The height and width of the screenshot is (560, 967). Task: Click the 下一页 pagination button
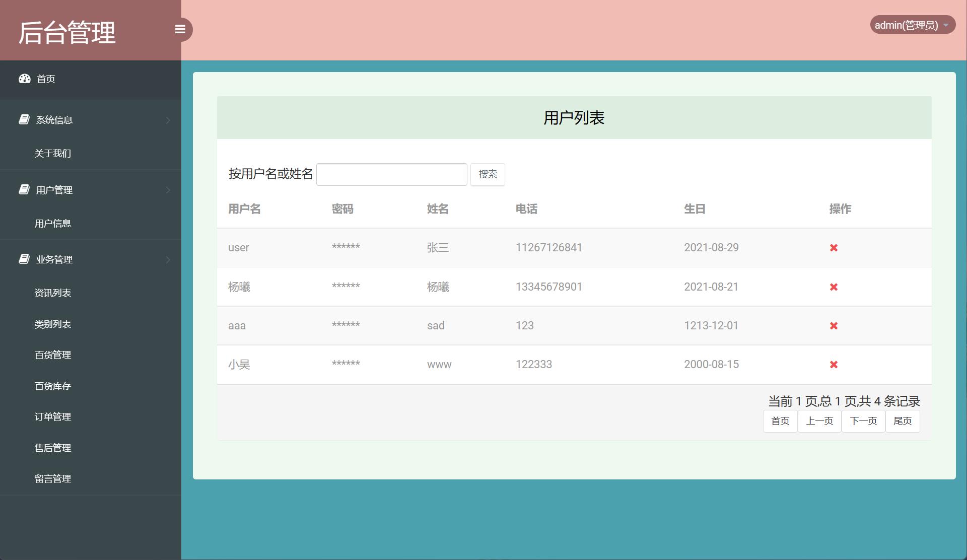pos(863,421)
